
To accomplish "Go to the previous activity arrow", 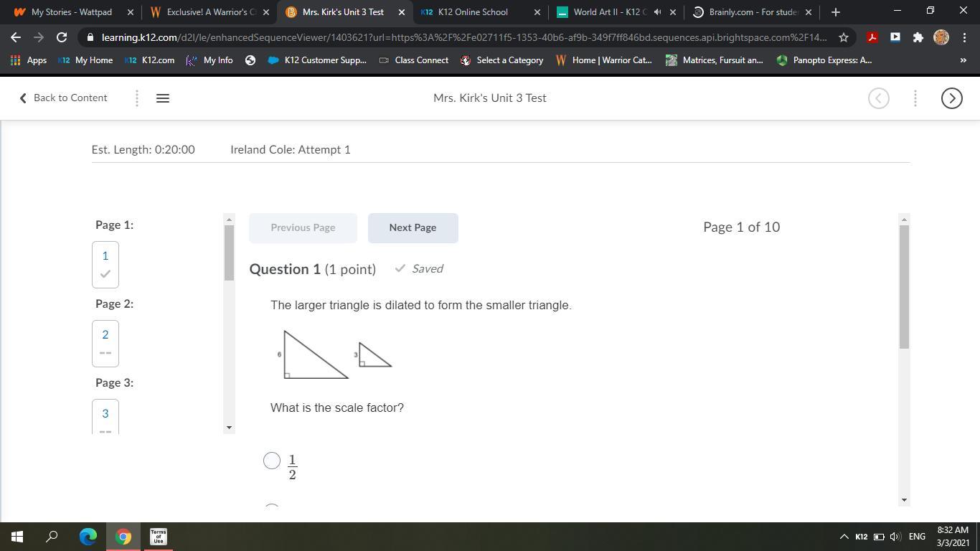I will [879, 98].
